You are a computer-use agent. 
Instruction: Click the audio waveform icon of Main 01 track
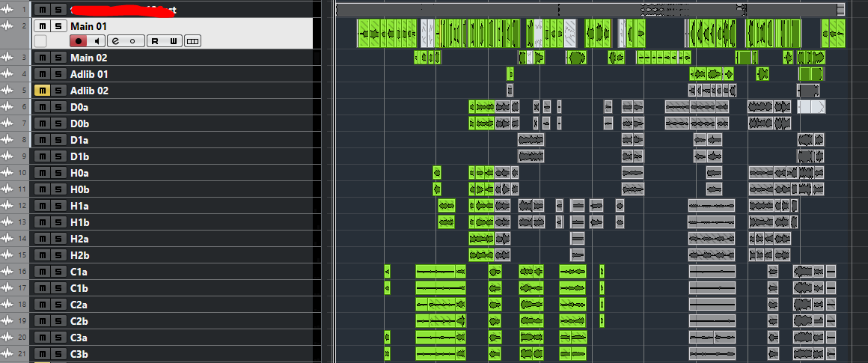(7, 25)
